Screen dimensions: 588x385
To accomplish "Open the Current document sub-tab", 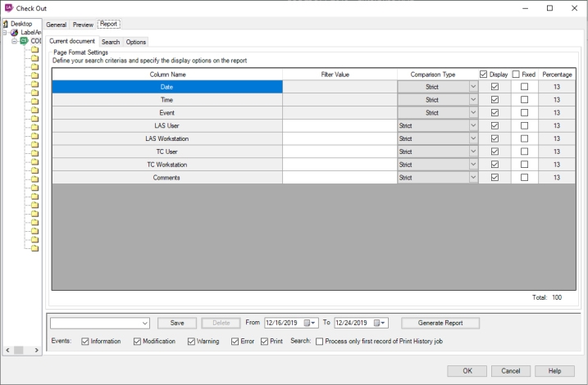I will click(72, 41).
